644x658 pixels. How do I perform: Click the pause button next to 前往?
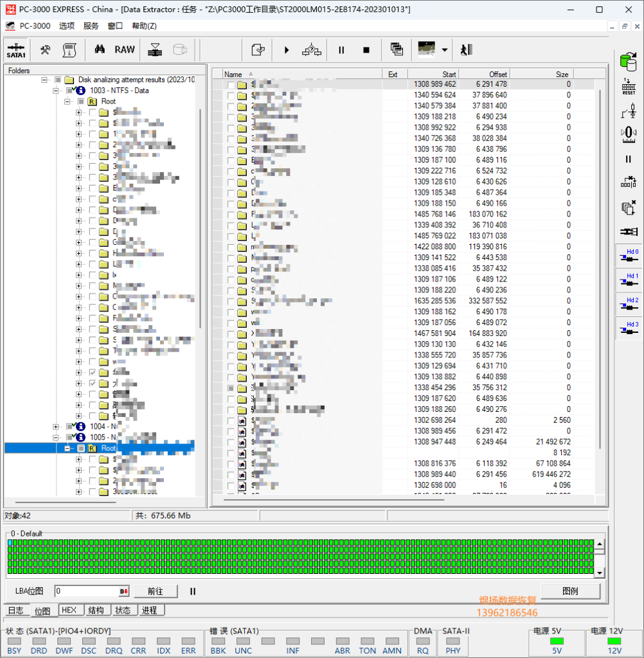[193, 591]
